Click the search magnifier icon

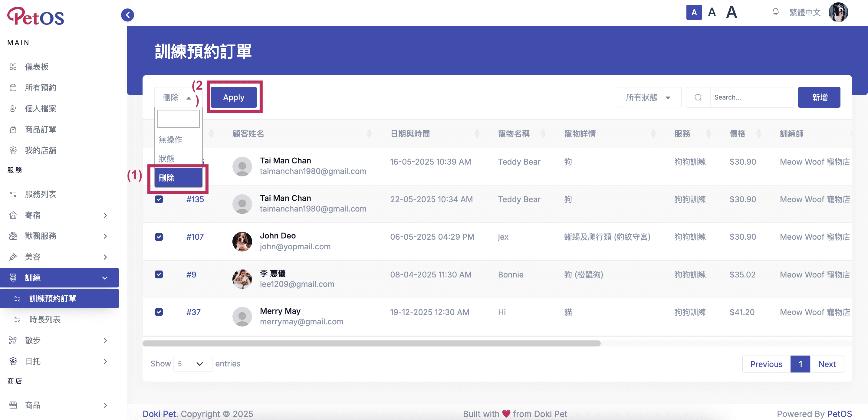click(698, 97)
